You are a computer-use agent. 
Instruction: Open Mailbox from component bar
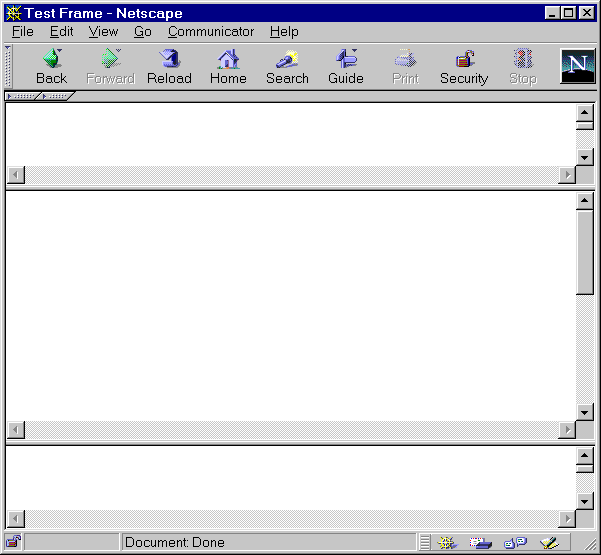[x=481, y=542]
